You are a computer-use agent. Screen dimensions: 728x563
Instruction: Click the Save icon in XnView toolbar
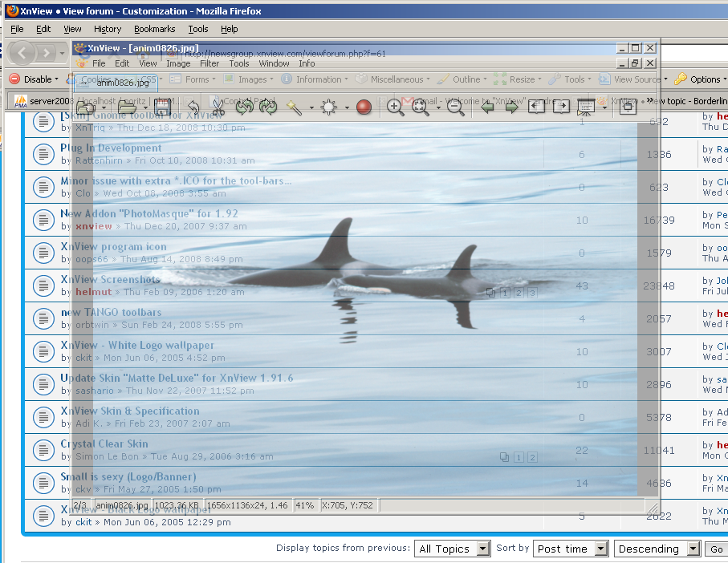[x=161, y=107]
